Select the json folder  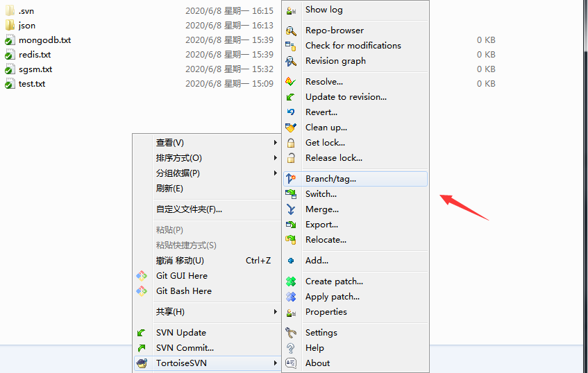tap(27, 26)
